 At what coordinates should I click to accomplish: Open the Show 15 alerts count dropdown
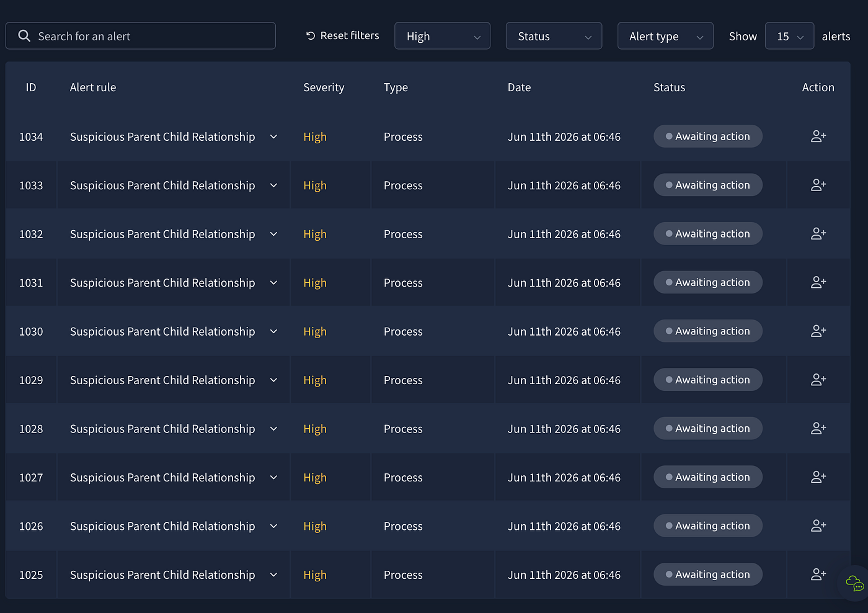[x=789, y=36]
